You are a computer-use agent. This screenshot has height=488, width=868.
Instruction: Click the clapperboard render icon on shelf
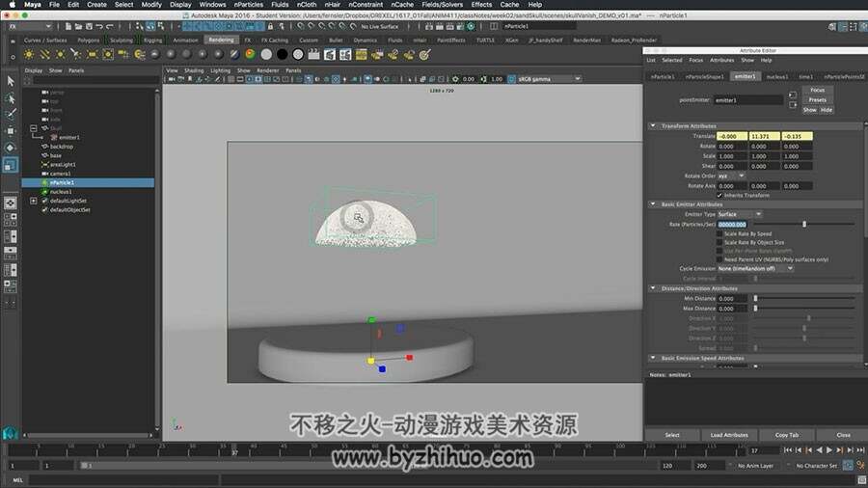pyautogui.click(x=313, y=54)
